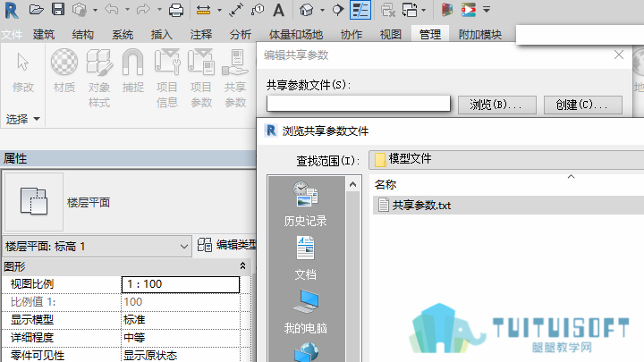The width and height of the screenshot is (644, 362).
Task: Click the Revit application logo button
Action: click(11, 10)
